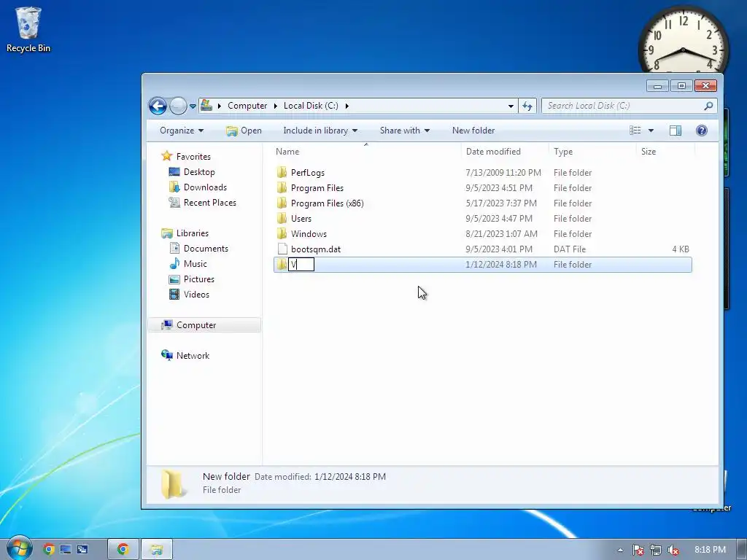Select the bootsqm.dat file icon

[x=282, y=249]
